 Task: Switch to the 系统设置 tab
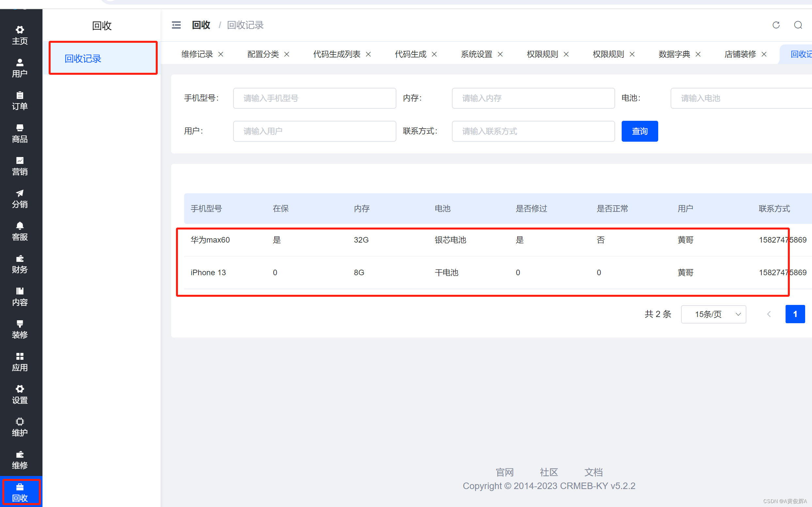click(476, 54)
